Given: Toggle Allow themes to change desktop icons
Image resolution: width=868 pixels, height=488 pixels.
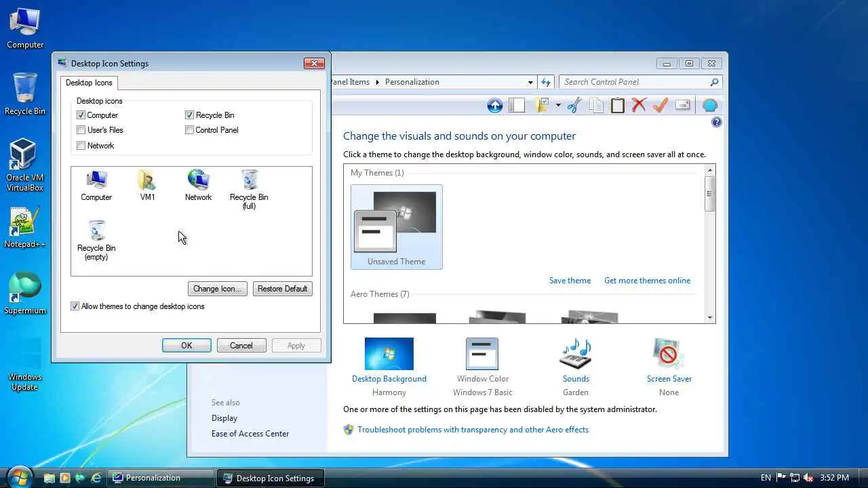Looking at the screenshot, I should click(75, 306).
